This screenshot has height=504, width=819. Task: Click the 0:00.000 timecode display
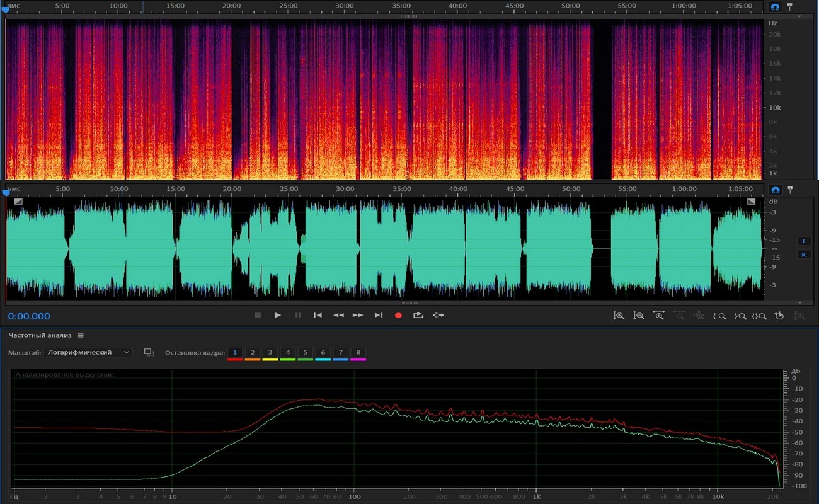coord(29,316)
